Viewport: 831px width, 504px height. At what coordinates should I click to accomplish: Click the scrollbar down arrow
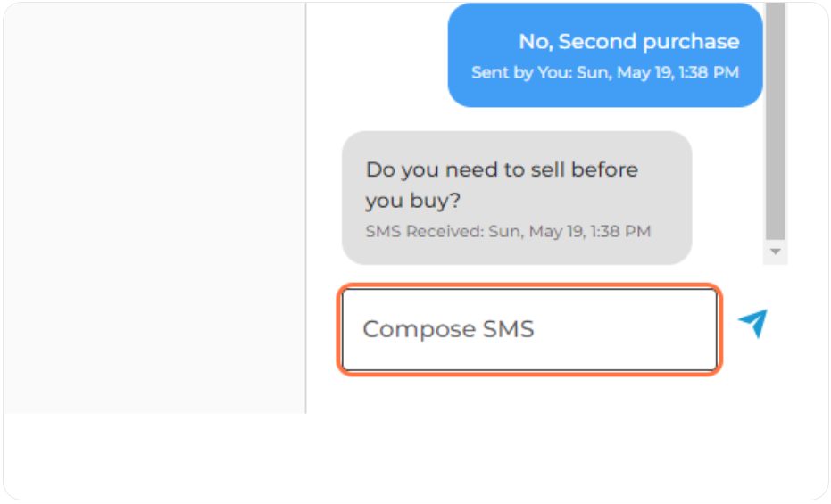tap(775, 252)
